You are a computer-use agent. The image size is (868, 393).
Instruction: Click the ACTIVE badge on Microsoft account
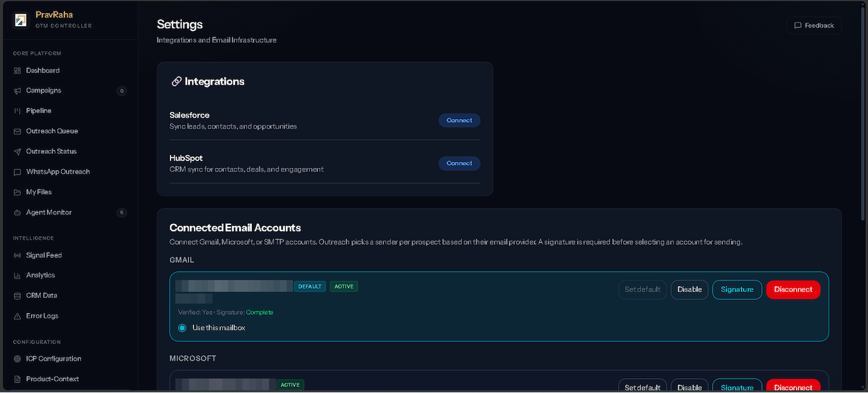coord(290,385)
